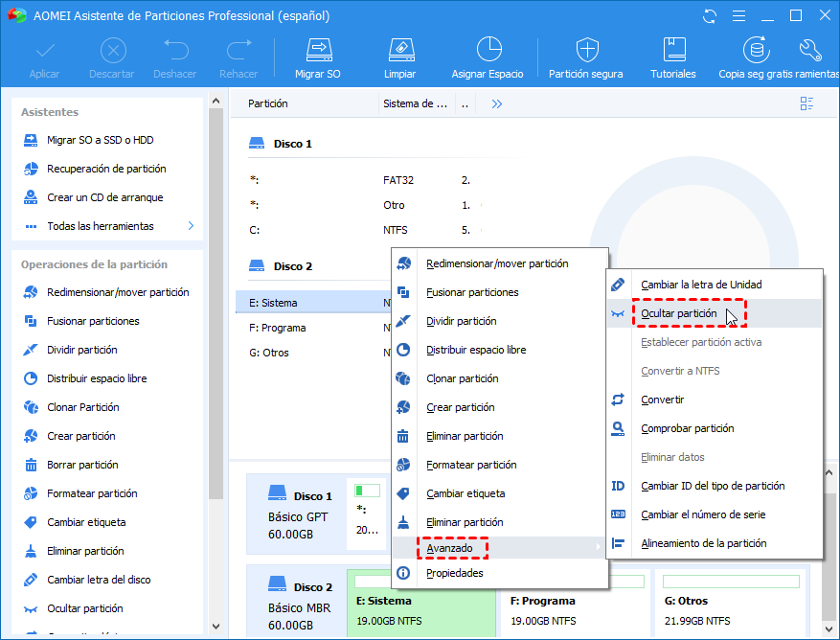The image size is (840, 640).
Task: Choose Ocultar partición in left sidebar
Action: click(84, 608)
